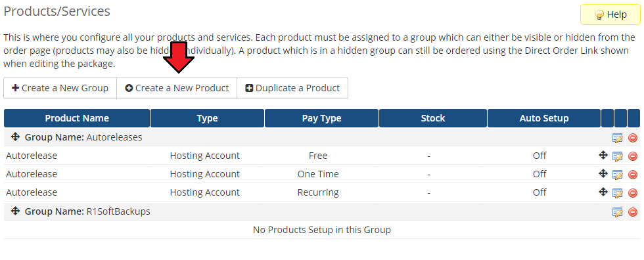Click Hosting Account in Recurring row

click(204, 193)
